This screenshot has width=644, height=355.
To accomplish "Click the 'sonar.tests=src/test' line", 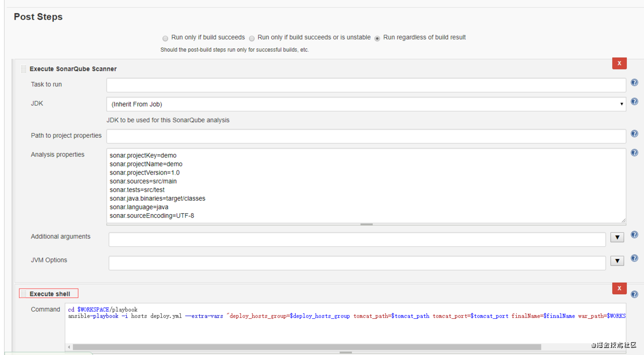I will tap(137, 190).
